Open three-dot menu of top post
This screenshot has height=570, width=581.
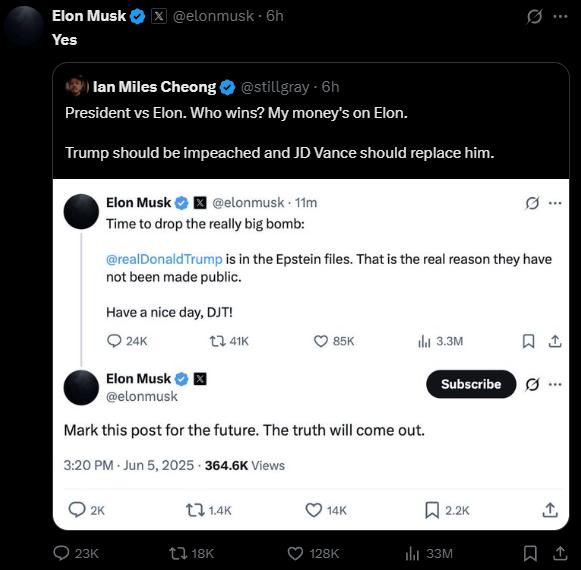(x=560, y=16)
